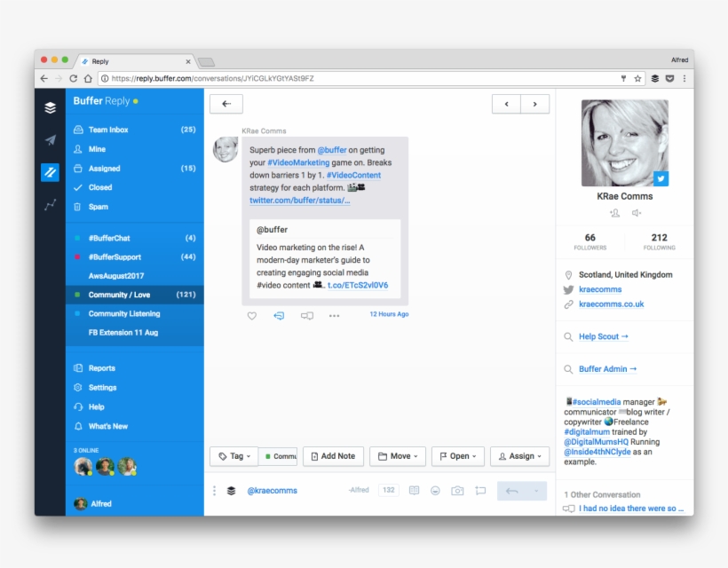Click the retweet icon under the tweet
This screenshot has height=568, width=728.
coord(279,315)
